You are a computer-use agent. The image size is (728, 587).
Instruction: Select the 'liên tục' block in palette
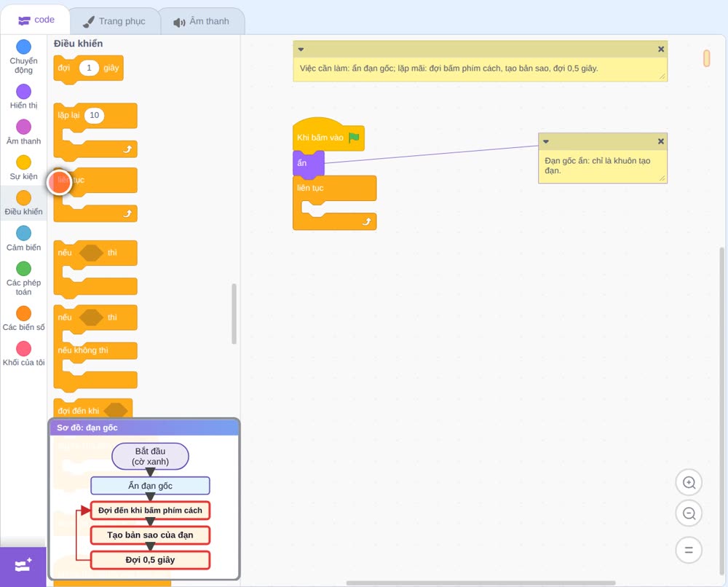click(95, 194)
